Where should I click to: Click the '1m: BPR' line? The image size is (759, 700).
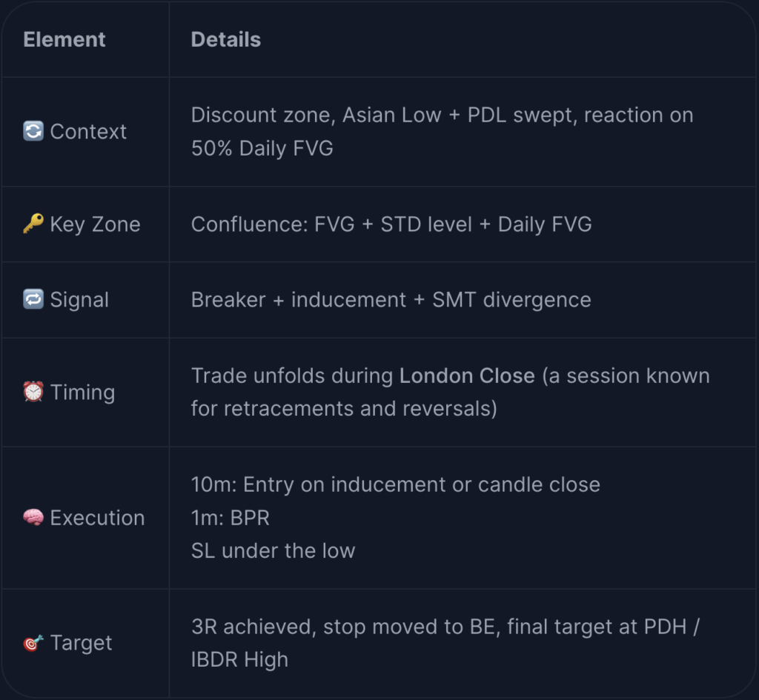(x=231, y=518)
